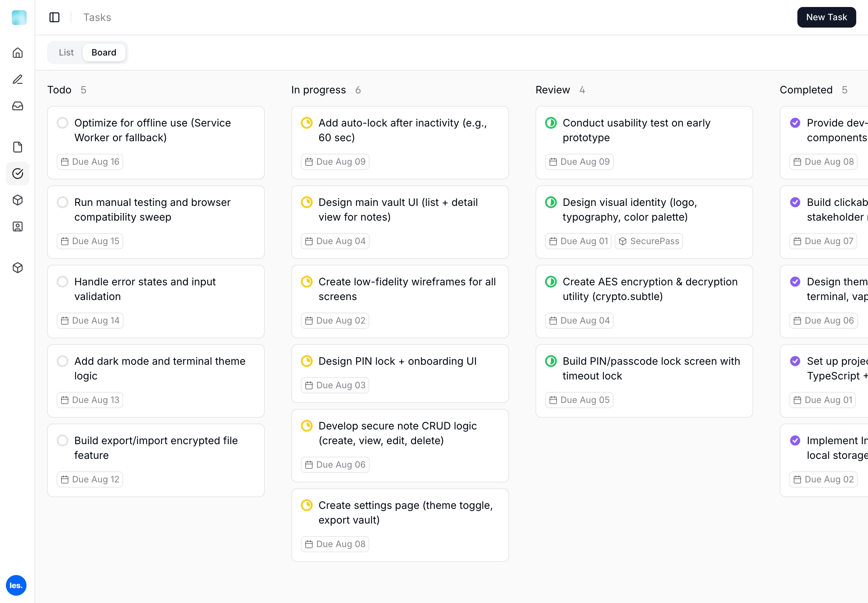Click calendar icon on Due Aug 16 chip

(65, 162)
